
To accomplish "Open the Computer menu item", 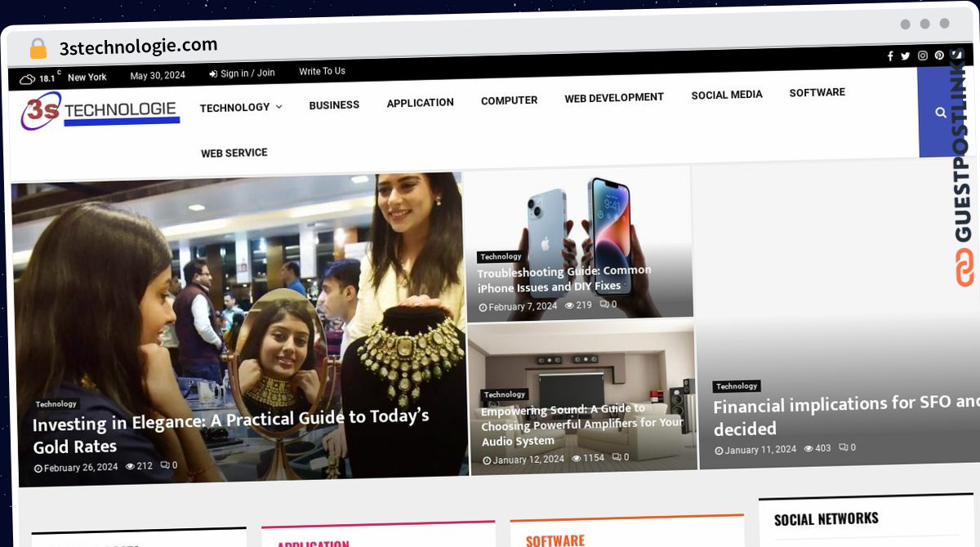I will (x=509, y=100).
